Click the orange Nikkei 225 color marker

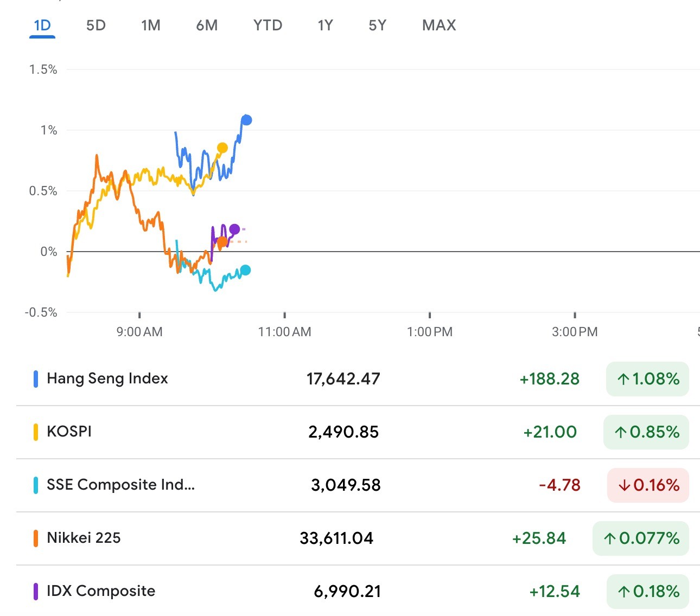pyautogui.click(x=36, y=538)
